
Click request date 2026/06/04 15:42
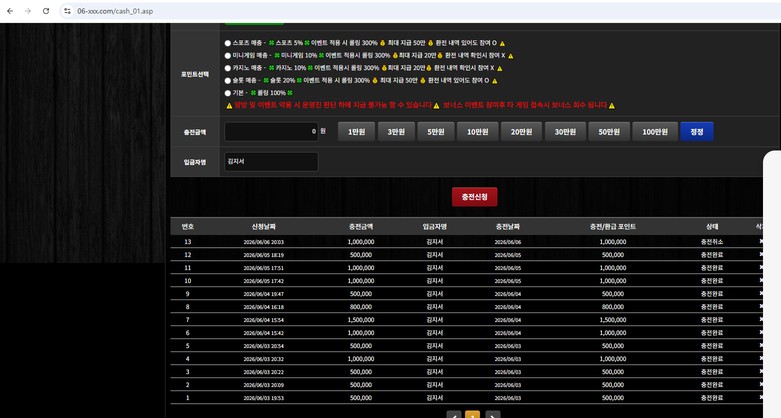coord(263,333)
